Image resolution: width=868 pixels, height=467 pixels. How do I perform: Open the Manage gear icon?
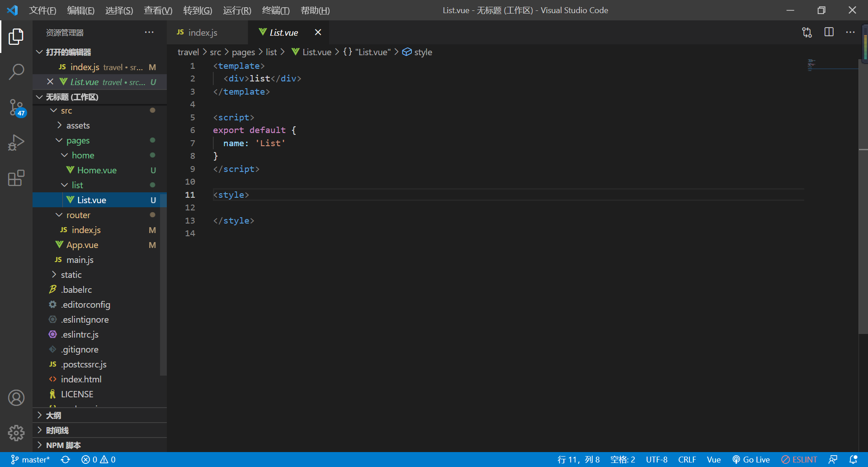tap(16, 433)
